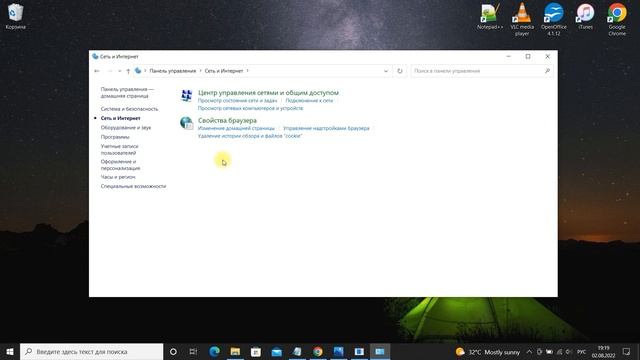Image resolution: width=640 pixels, height=360 pixels.
Task: Click the Cortana circle on the taskbar
Action: [x=173, y=351]
